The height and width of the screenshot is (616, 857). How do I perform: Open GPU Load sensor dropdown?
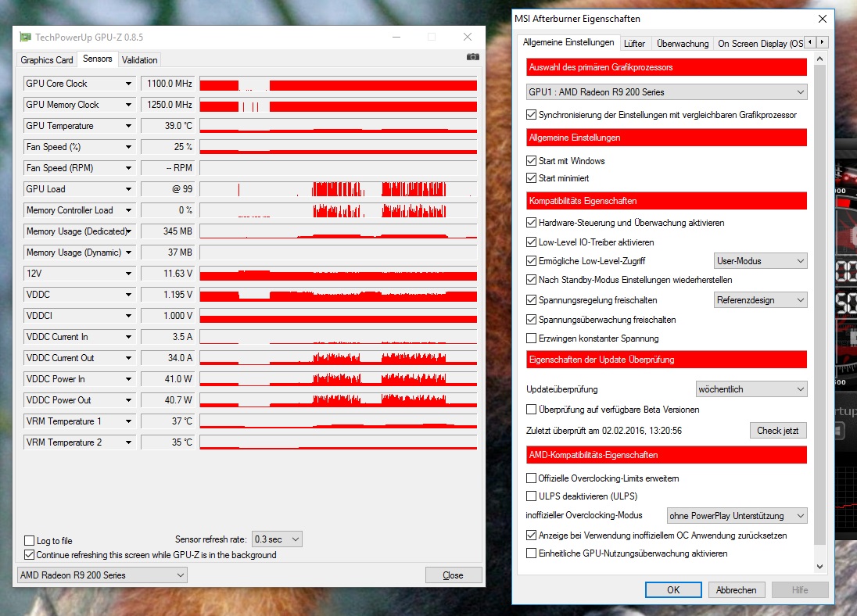(x=128, y=189)
